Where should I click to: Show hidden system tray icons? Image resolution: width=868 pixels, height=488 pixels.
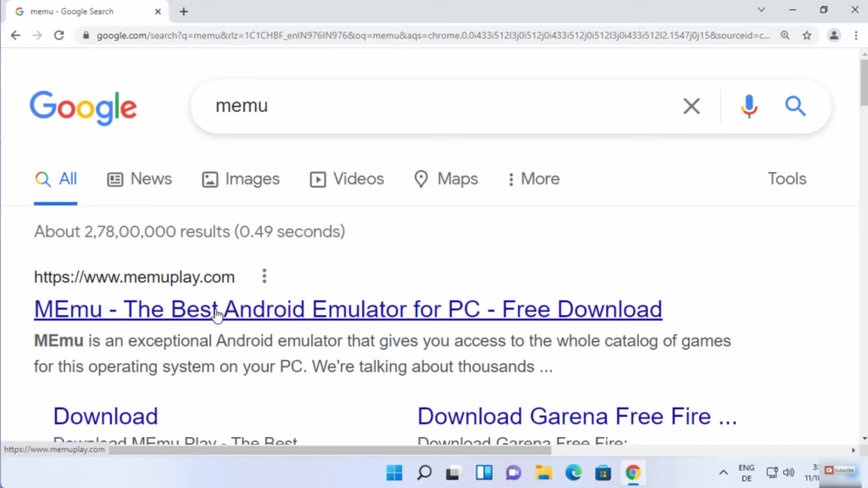click(x=723, y=473)
